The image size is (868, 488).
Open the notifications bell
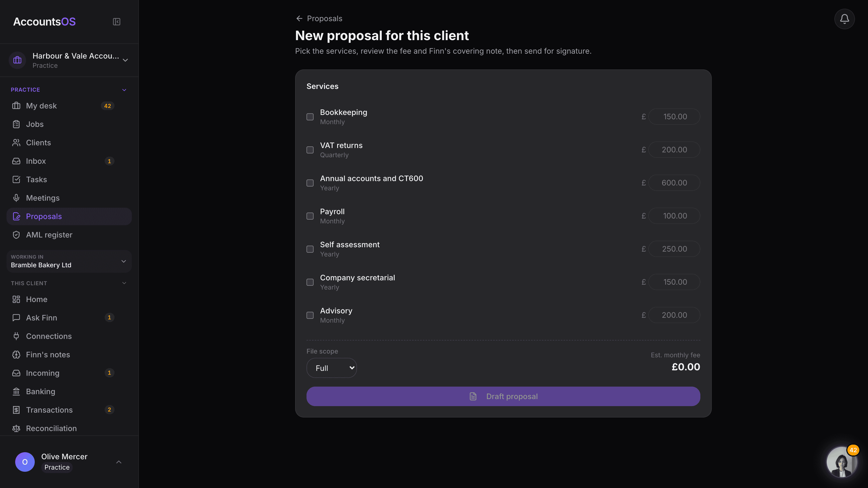844,19
